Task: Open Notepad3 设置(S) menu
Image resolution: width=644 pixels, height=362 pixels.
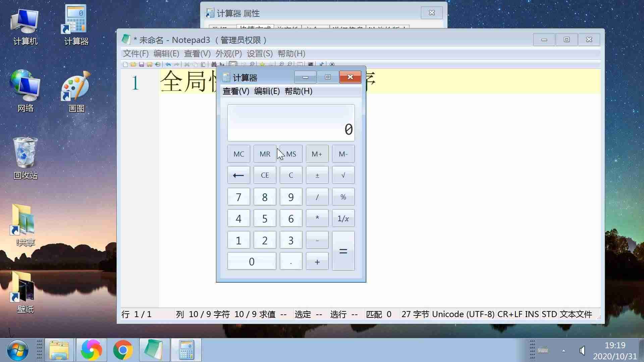Action: (260, 54)
